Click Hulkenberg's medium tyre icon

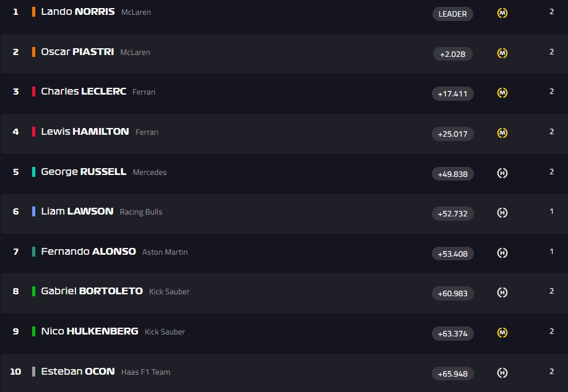click(x=502, y=333)
